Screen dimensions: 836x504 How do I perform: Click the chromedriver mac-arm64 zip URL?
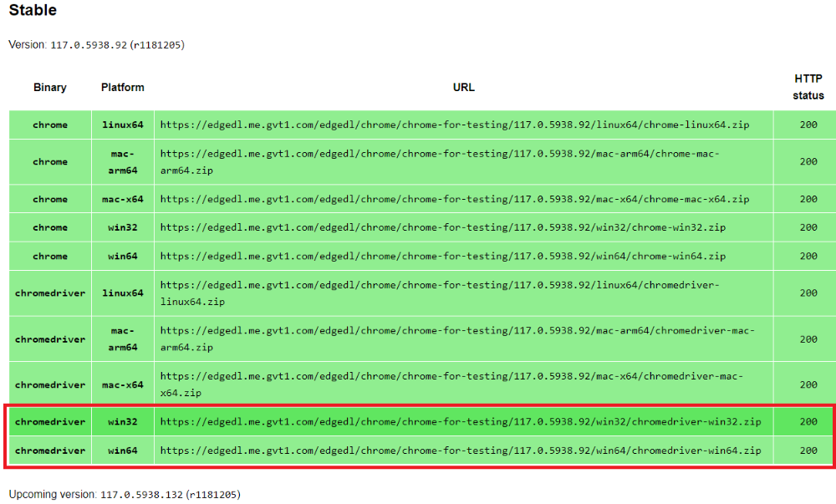coord(457,339)
